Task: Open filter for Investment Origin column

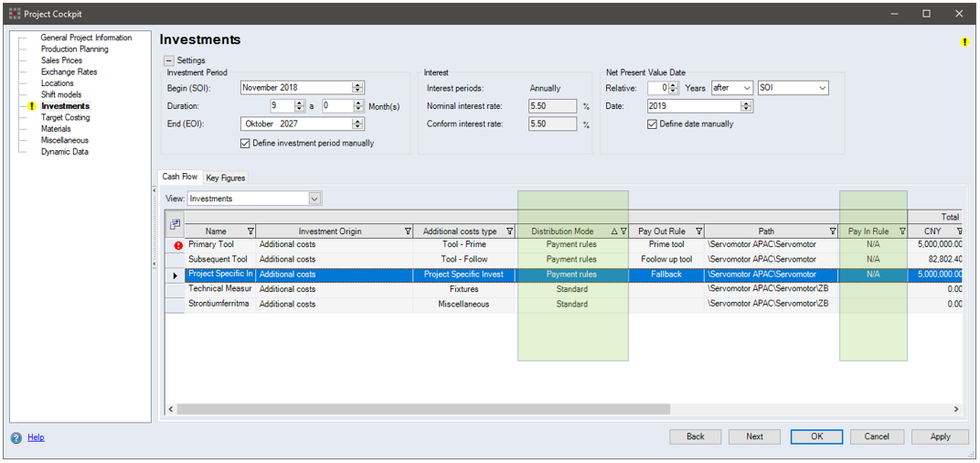Action: click(407, 231)
